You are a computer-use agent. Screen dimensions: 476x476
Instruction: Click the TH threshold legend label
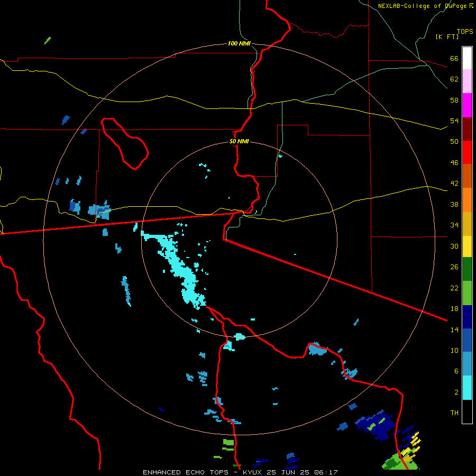(x=454, y=413)
